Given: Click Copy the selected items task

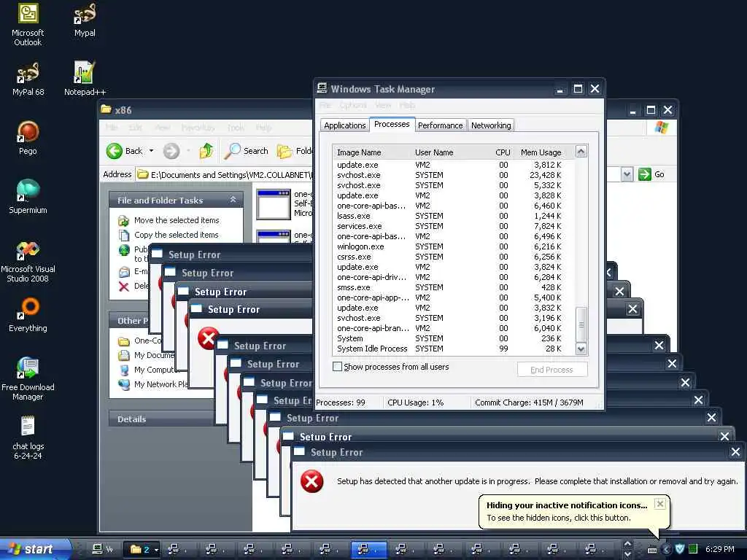Looking at the screenshot, I should click(x=177, y=235).
